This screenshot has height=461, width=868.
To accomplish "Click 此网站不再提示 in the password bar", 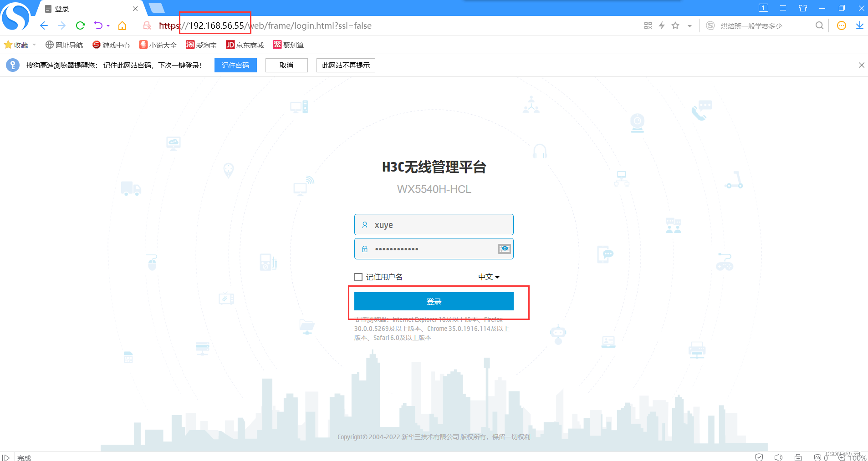I will pos(346,65).
